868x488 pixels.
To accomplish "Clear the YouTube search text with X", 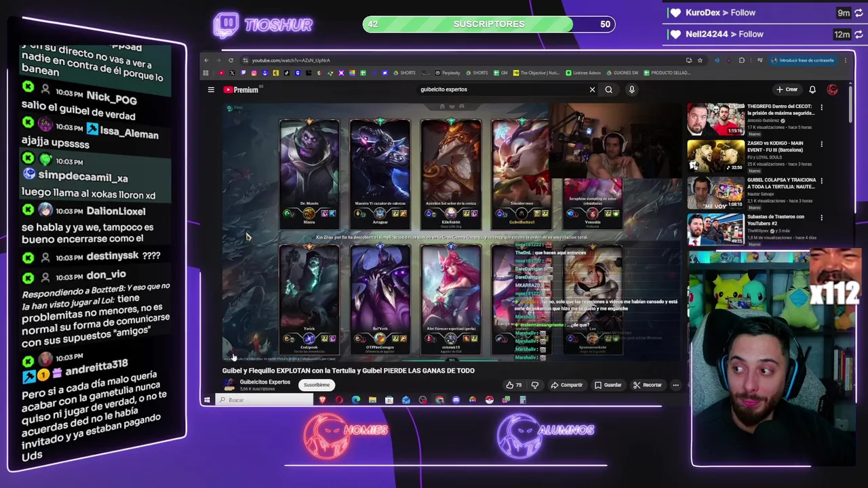I will (592, 89).
